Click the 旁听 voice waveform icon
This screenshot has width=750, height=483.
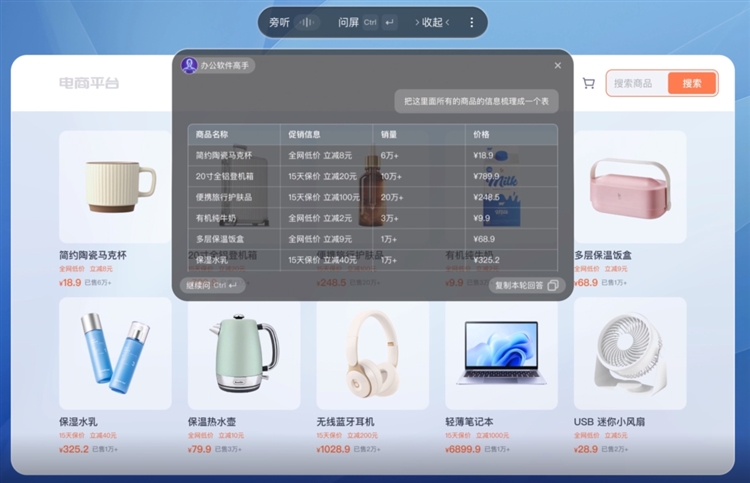307,22
